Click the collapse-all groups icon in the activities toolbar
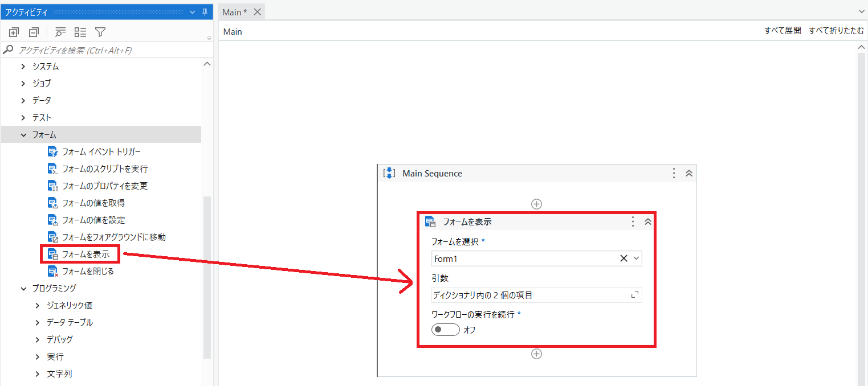The width and height of the screenshot is (868, 386). pos(33,32)
